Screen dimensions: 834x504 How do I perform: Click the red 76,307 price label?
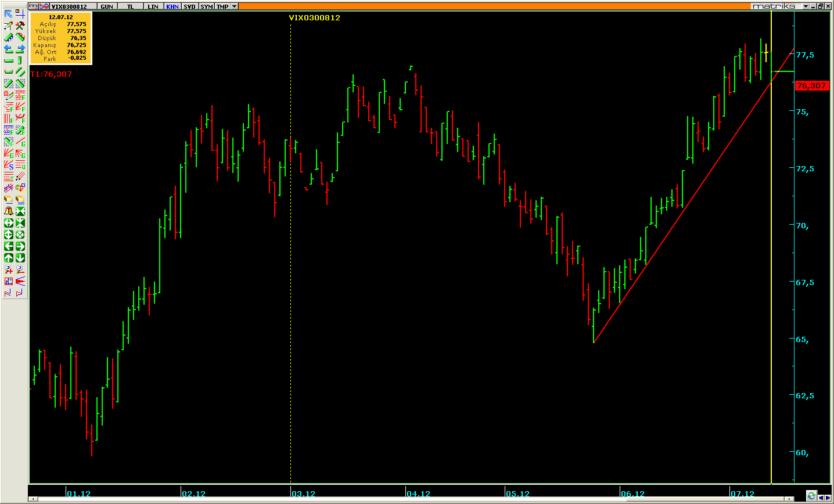pos(811,86)
